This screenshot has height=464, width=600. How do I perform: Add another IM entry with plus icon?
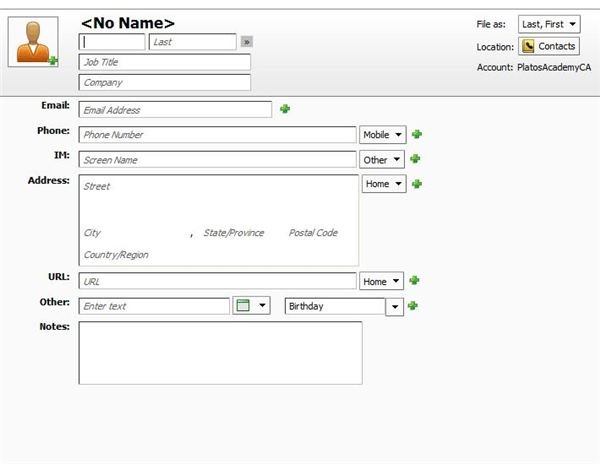tap(415, 159)
